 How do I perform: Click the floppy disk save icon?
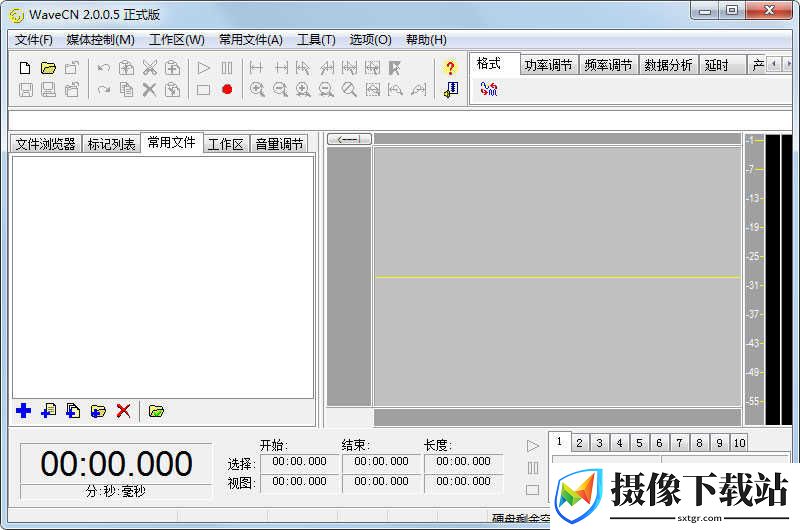pos(26,90)
